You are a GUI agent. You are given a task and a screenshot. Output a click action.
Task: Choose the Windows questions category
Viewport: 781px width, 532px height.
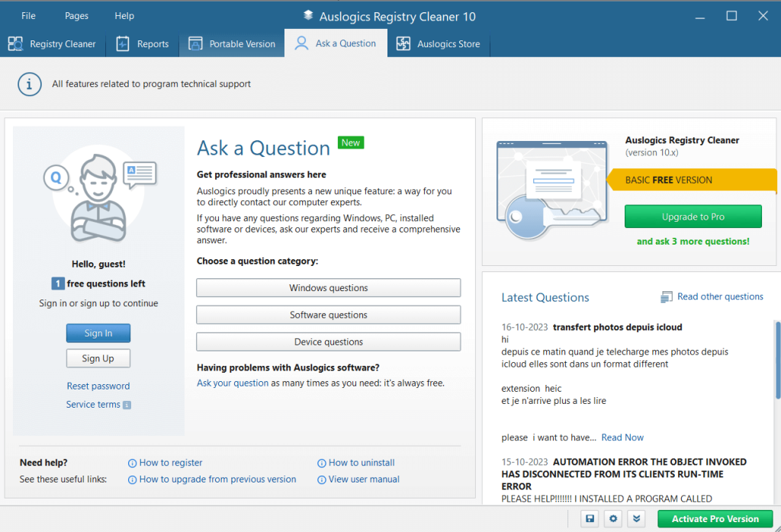(328, 287)
